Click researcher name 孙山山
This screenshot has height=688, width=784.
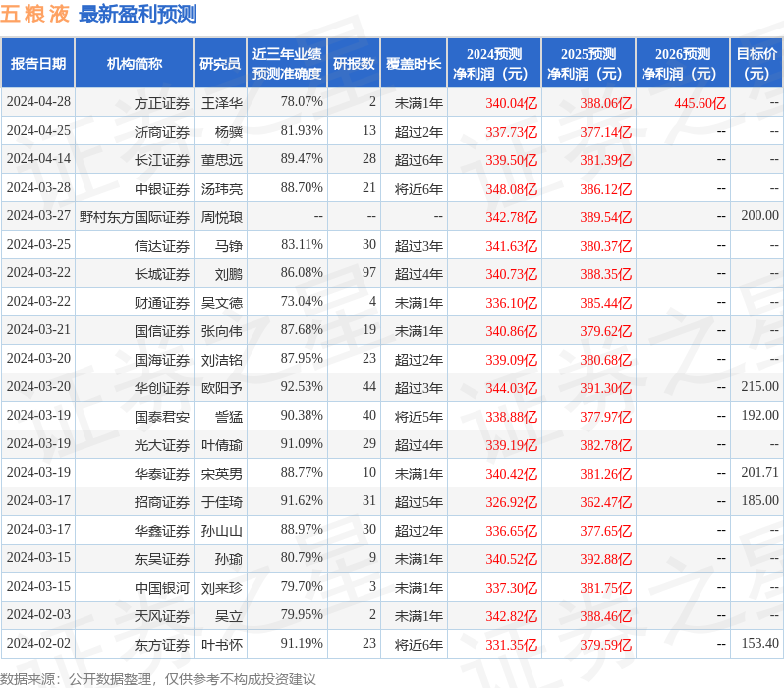click(x=222, y=532)
